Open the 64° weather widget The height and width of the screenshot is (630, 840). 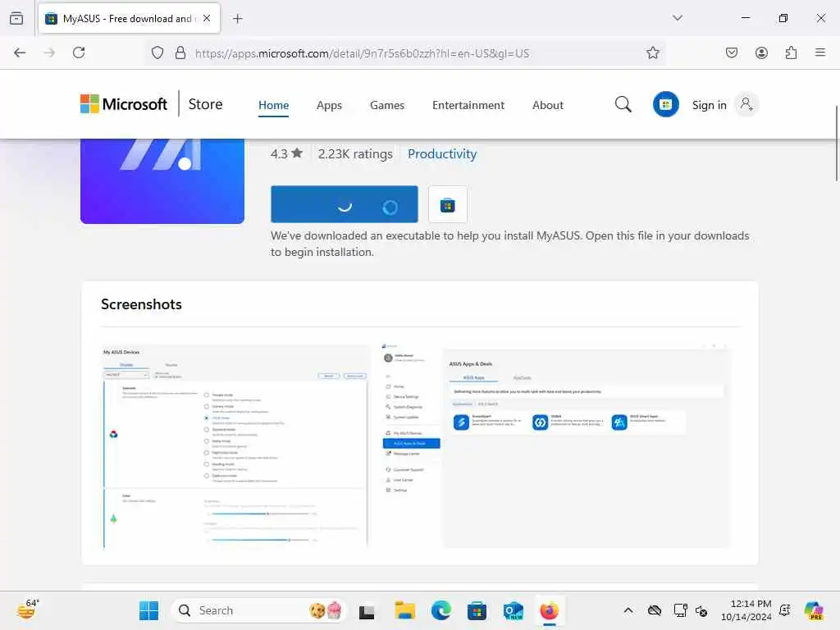coord(27,609)
